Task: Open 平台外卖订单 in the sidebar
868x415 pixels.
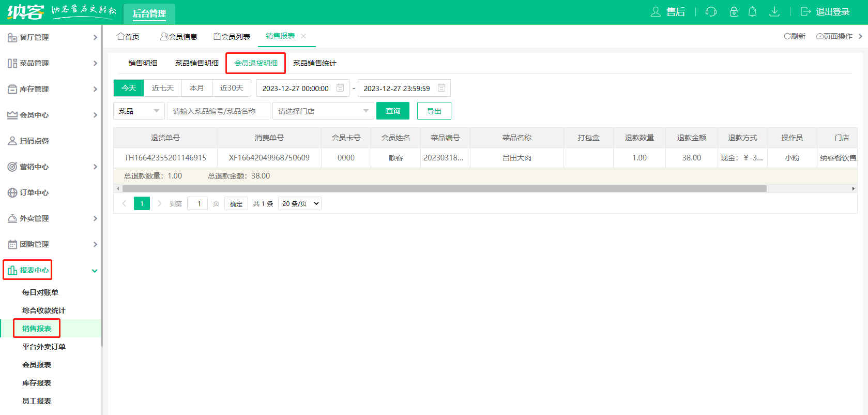Action: 44,347
